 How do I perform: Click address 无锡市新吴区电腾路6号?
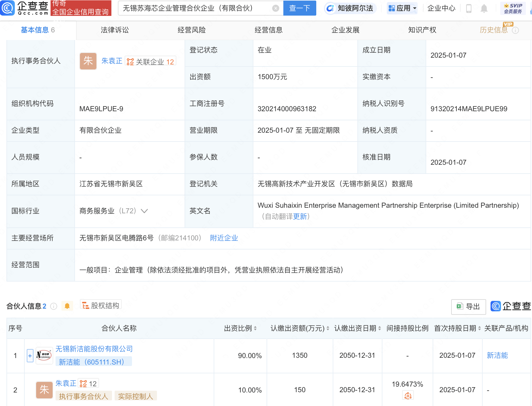click(116, 238)
